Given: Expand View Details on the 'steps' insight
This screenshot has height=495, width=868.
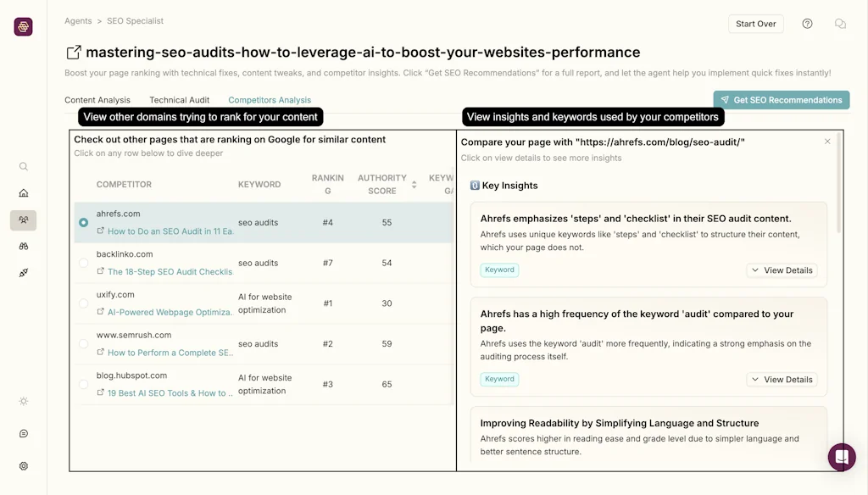Looking at the screenshot, I should (x=781, y=270).
